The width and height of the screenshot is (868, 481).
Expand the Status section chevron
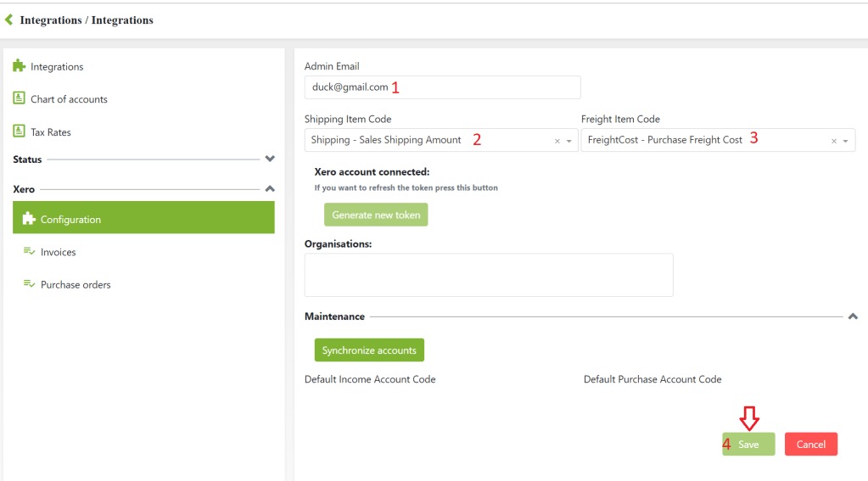tap(270, 159)
